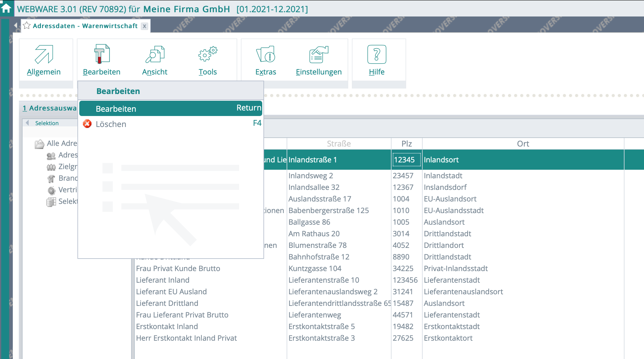Click the selected Plz cell 12345
The image size is (644, 359).
(406, 160)
